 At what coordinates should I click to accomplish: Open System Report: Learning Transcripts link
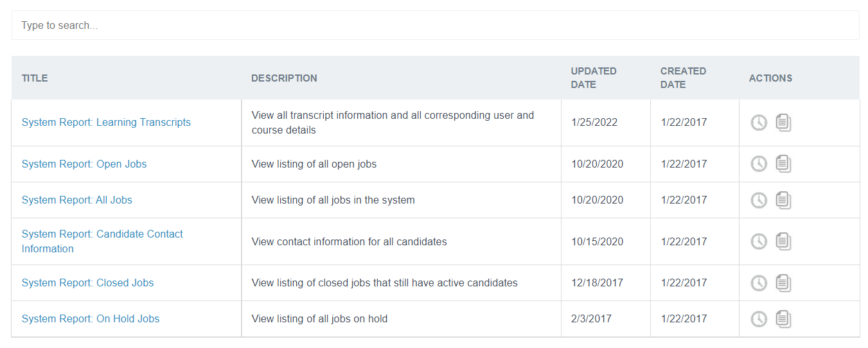(x=106, y=123)
